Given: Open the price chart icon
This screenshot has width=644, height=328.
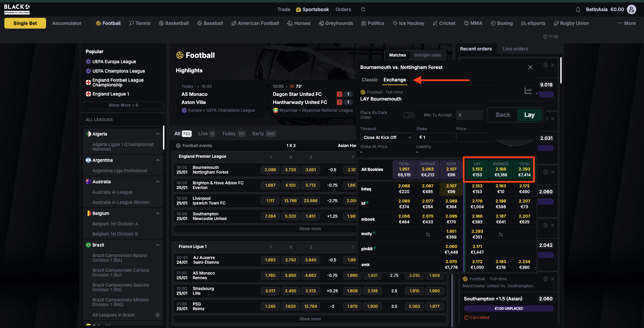Looking at the screenshot, I should click(x=528, y=91).
